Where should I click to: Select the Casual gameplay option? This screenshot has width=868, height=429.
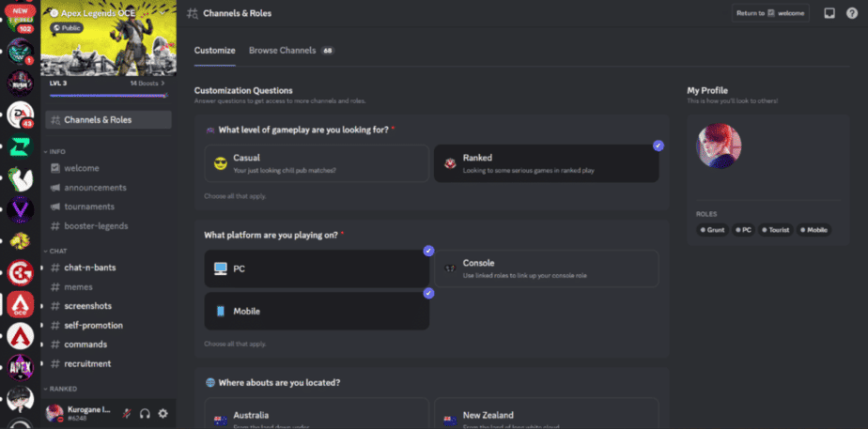[317, 163]
